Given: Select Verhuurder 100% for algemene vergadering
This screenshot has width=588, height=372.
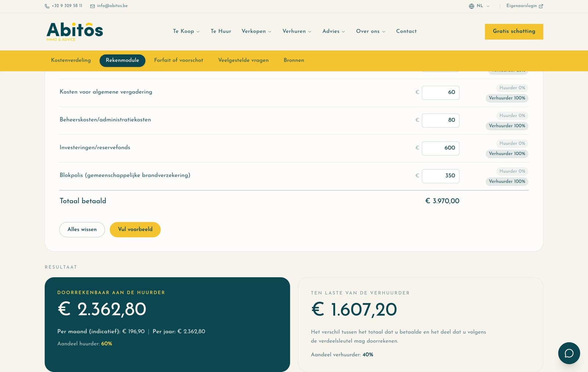Looking at the screenshot, I should [507, 98].
